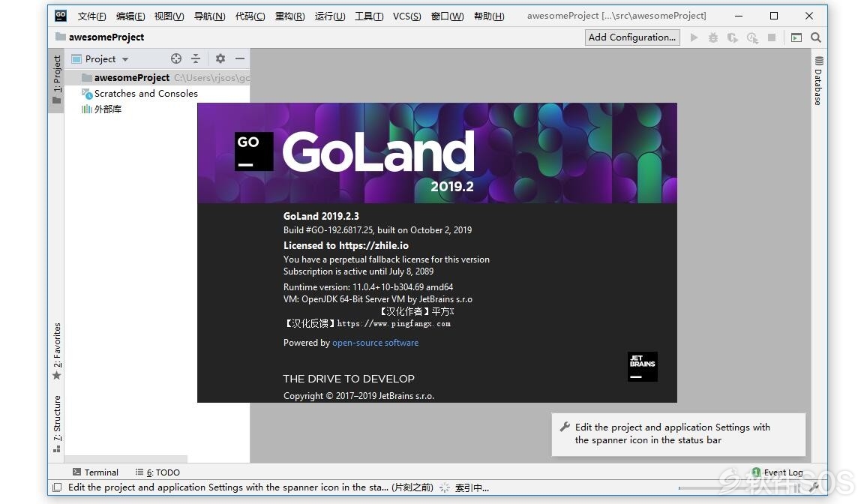Toggle the 1: Project side tab
Viewport: 867px width, 504px height.
pos(56,80)
